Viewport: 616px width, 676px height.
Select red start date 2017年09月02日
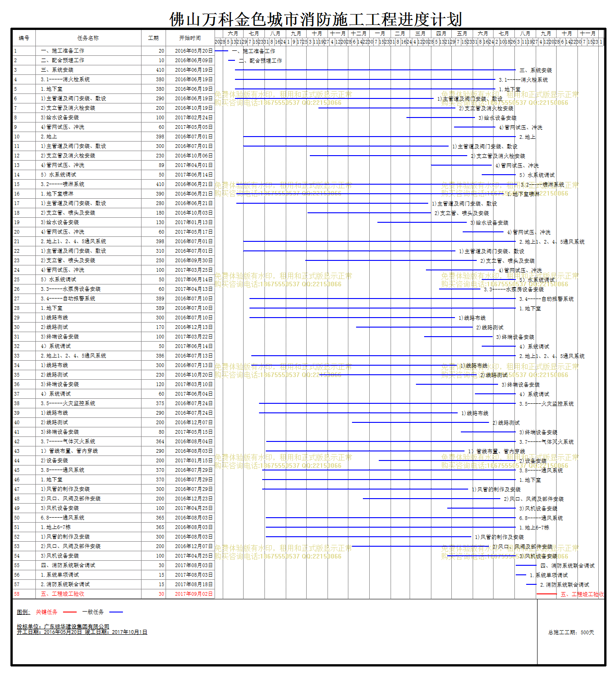(x=190, y=594)
